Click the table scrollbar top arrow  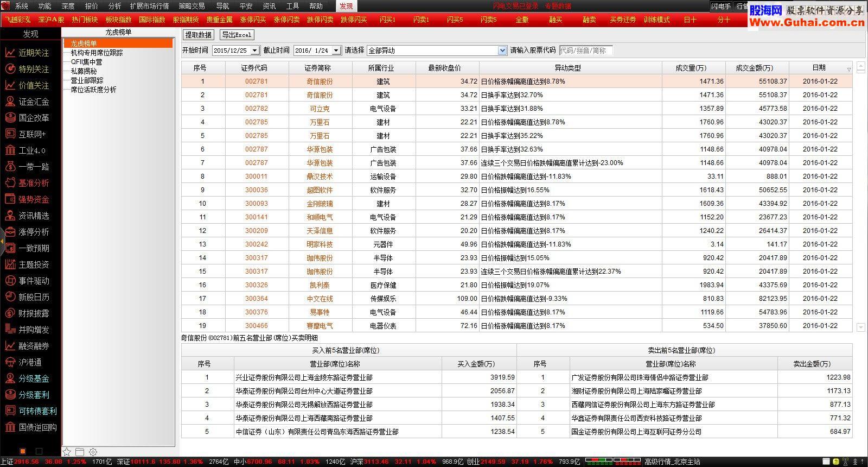pyautogui.click(x=860, y=66)
